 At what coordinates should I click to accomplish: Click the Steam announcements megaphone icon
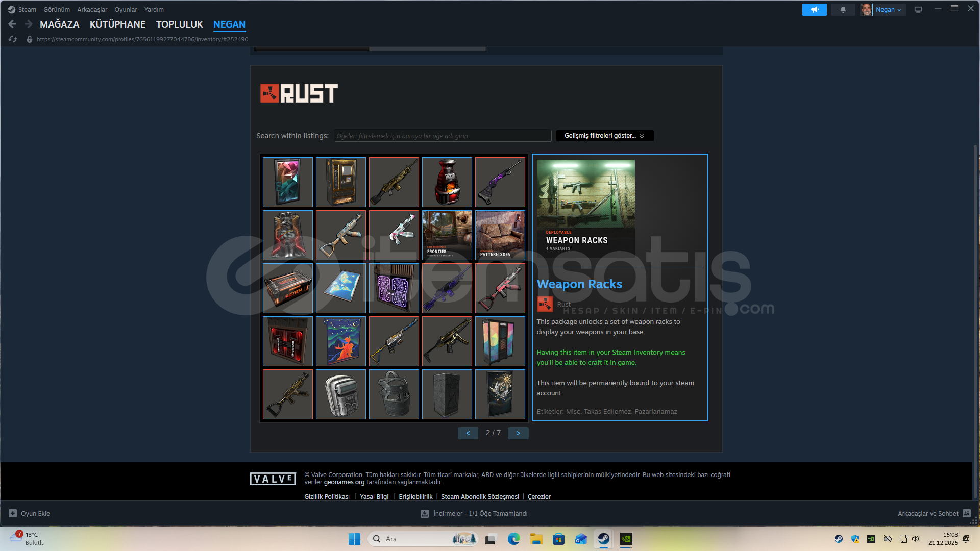814,10
